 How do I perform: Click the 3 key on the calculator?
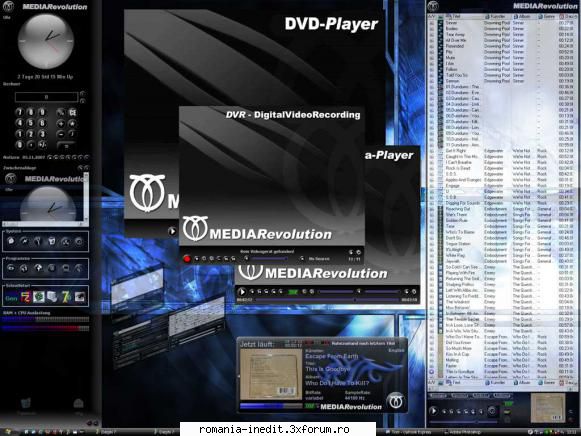click(x=42, y=134)
